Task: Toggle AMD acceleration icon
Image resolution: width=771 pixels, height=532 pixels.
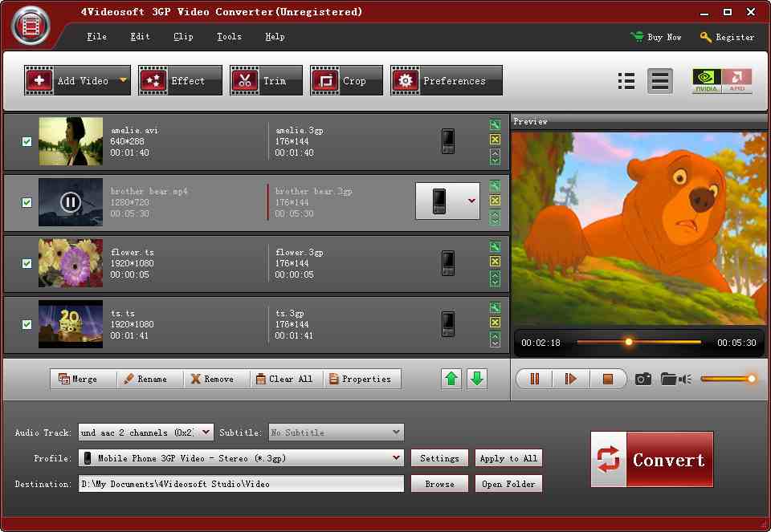Action: pyautogui.click(x=737, y=81)
